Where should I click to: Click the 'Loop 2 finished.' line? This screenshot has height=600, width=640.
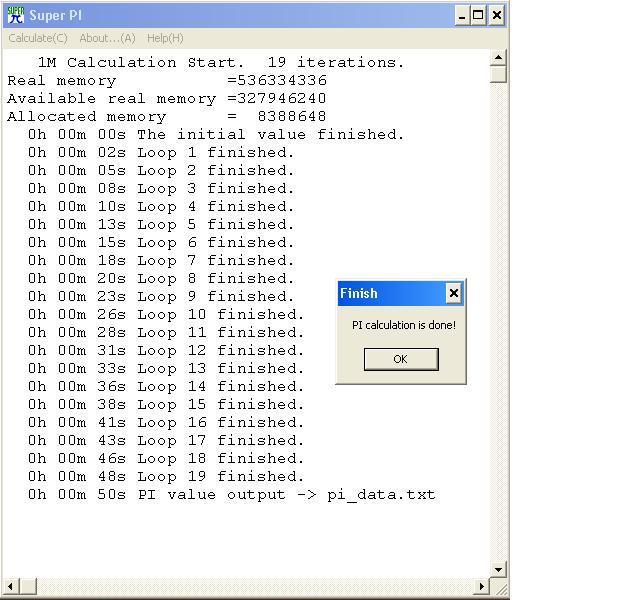[x=161, y=171]
